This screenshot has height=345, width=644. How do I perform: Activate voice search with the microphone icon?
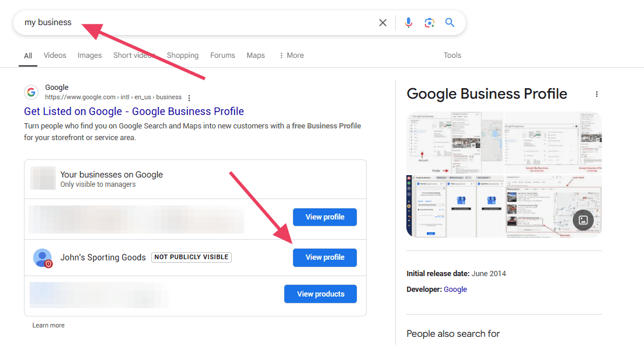[408, 22]
